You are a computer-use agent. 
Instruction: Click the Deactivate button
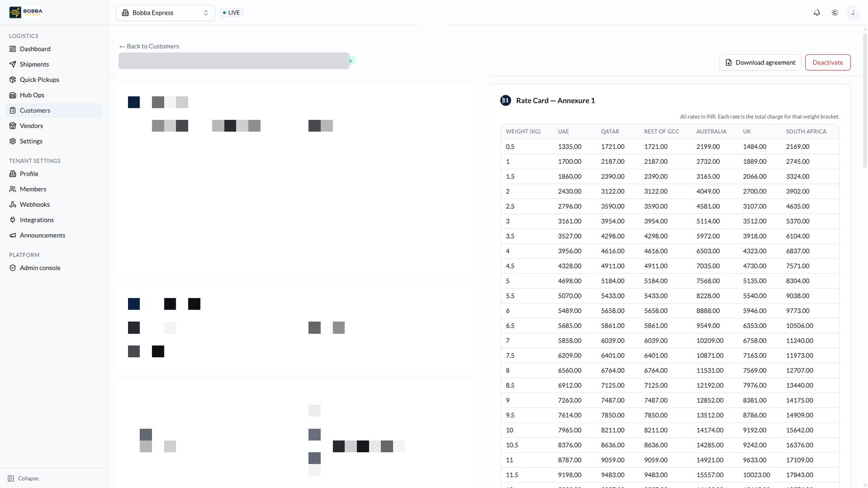point(828,62)
